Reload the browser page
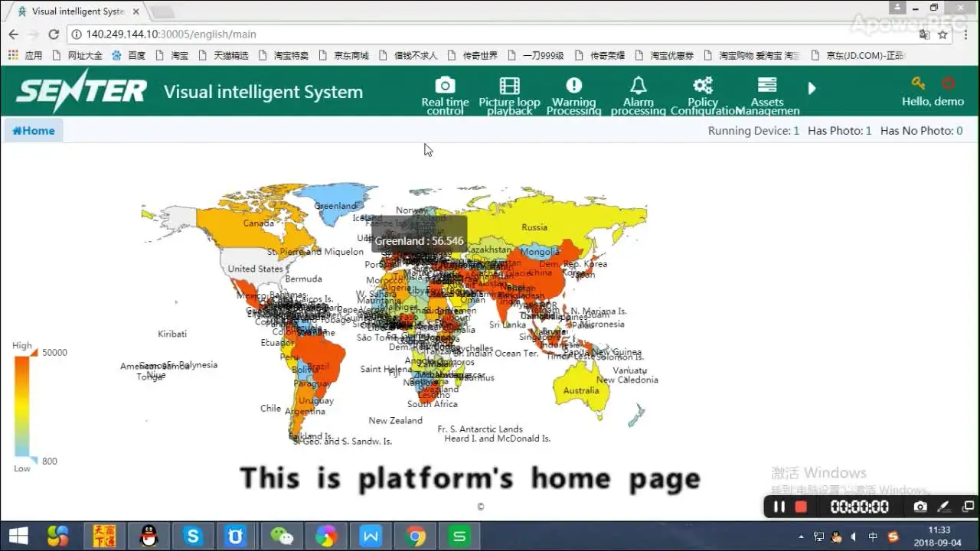980x551 pixels. 54,34
